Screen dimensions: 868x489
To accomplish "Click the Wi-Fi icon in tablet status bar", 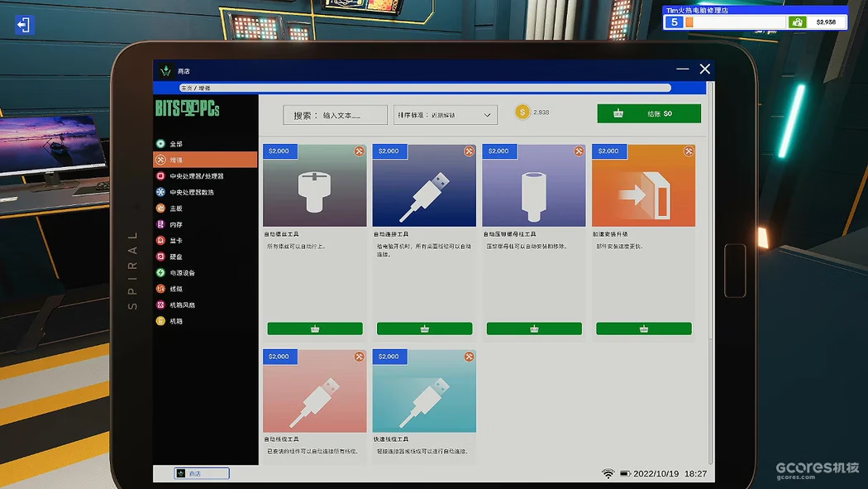I will (608, 473).
